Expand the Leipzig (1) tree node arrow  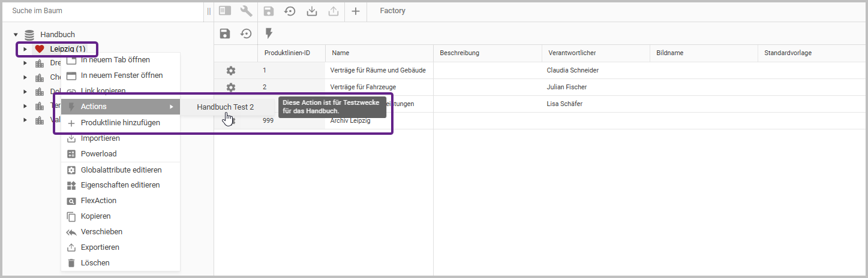pos(25,49)
